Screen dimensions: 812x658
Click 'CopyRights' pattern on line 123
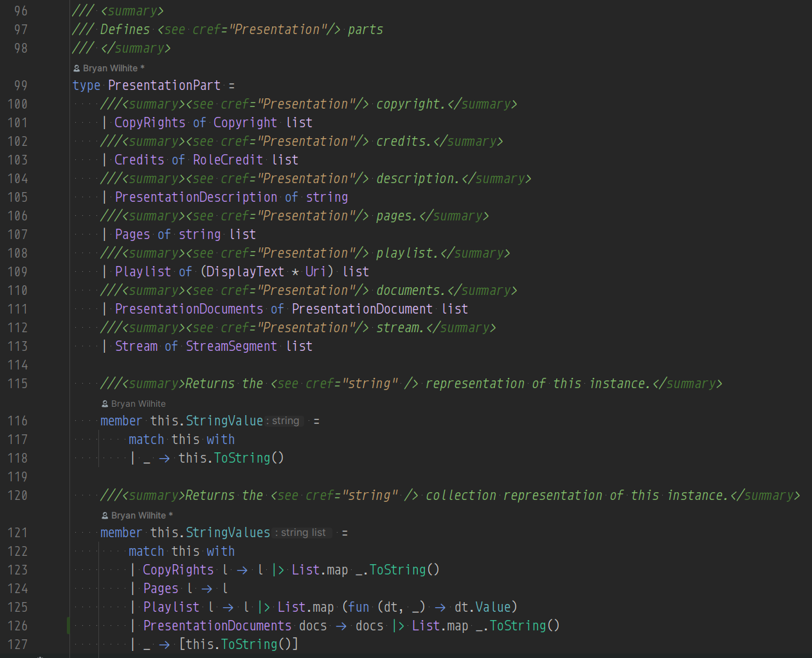[178, 570]
